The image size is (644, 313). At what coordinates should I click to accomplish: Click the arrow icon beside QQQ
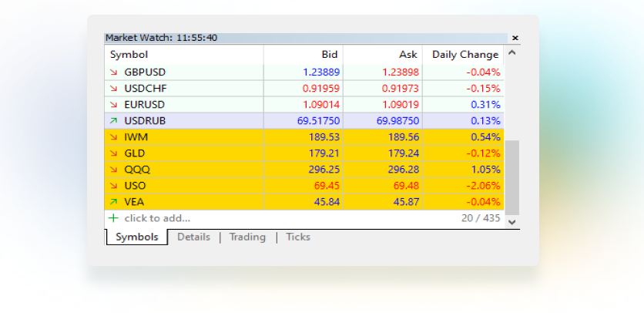(114, 170)
